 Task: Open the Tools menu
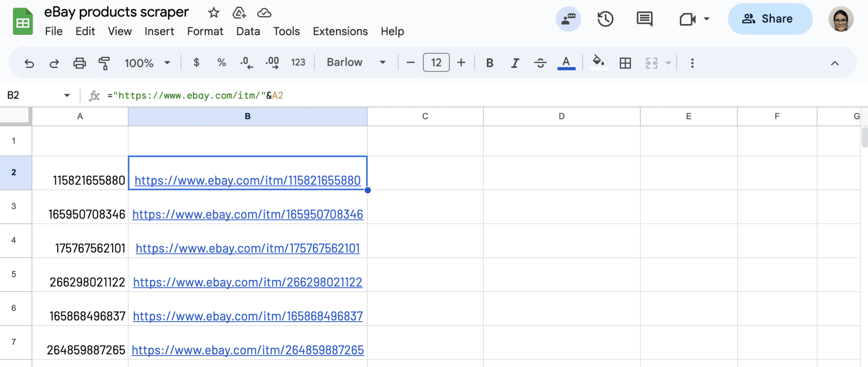pyautogui.click(x=287, y=31)
